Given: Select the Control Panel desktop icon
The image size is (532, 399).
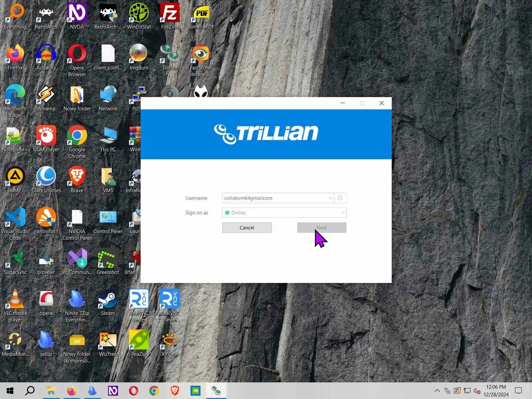Looking at the screenshot, I should pos(108,221).
